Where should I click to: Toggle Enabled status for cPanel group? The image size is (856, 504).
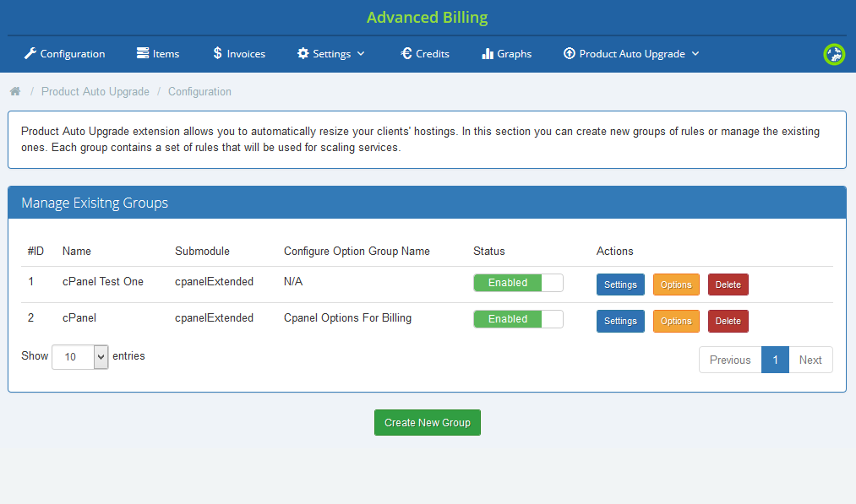518,319
